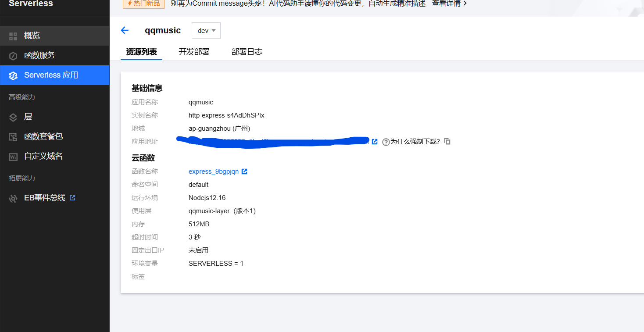Select 概览 in the sidebar
This screenshot has width=644, height=332.
(x=54, y=36)
